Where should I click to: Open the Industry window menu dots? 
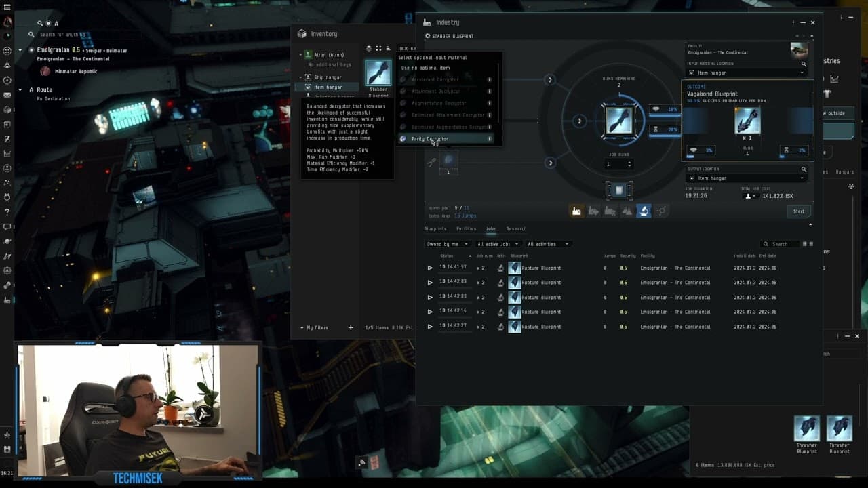tap(793, 22)
